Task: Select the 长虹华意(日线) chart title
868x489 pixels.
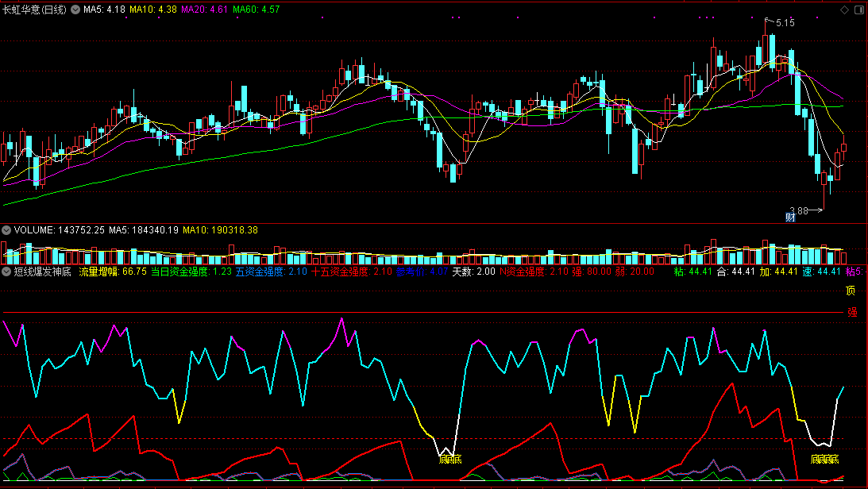Action: [x=34, y=10]
